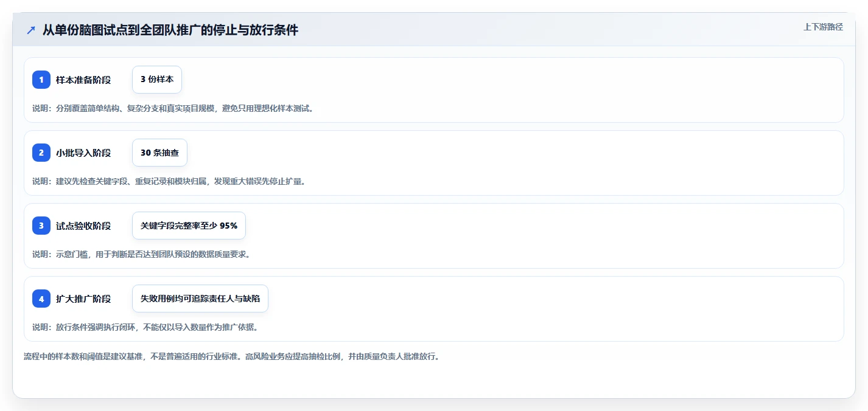Image resolution: width=868 pixels, height=411 pixels.
Task: Click the 样本准备阶段 step title
Action: click(x=83, y=80)
